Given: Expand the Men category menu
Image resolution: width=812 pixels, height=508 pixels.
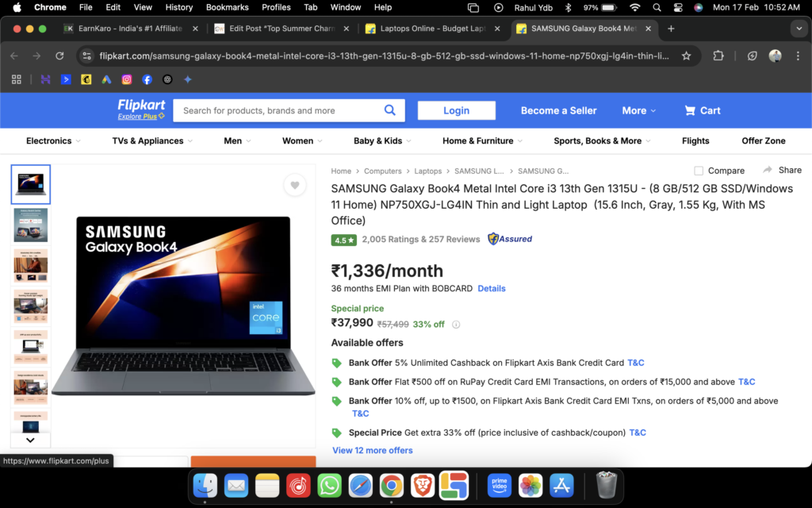Looking at the screenshot, I should 237,141.
